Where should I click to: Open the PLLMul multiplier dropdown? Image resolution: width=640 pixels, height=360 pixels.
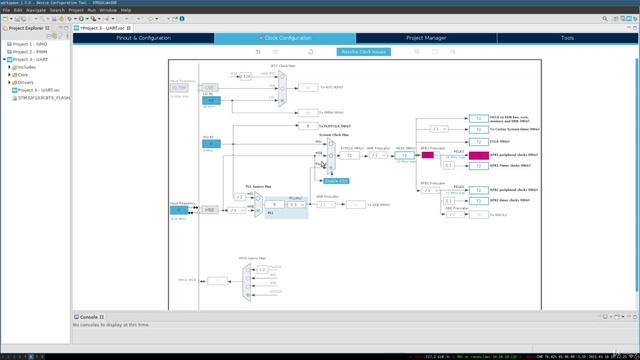296,204
